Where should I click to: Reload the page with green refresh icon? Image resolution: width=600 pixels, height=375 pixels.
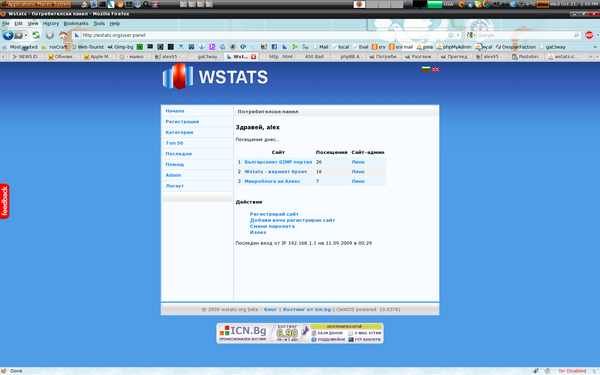click(36, 35)
